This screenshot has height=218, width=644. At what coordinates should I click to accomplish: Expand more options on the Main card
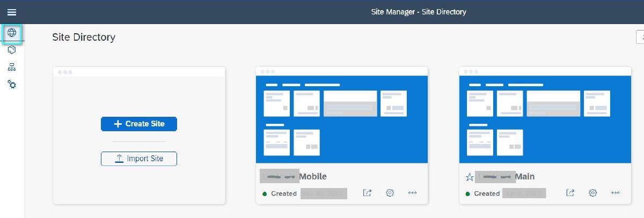(x=615, y=193)
